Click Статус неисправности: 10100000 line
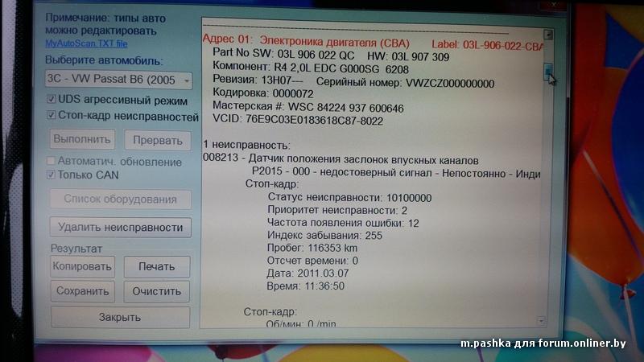644x362 pixels. click(x=349, y=198)
